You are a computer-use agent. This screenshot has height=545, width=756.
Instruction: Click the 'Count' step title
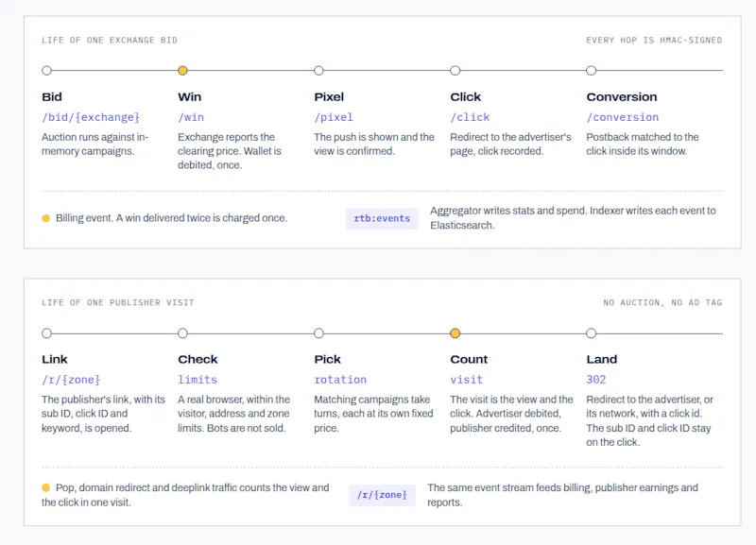pos(469,360)
